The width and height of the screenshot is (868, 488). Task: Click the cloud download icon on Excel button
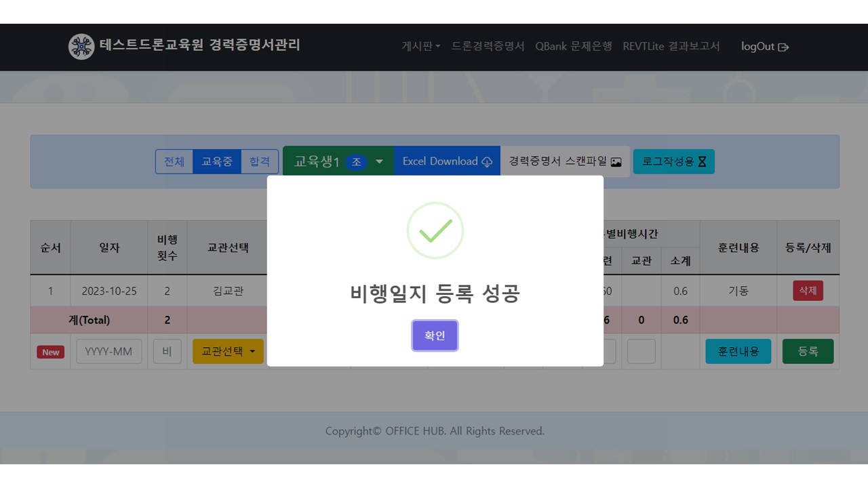[x=487, y=162]
